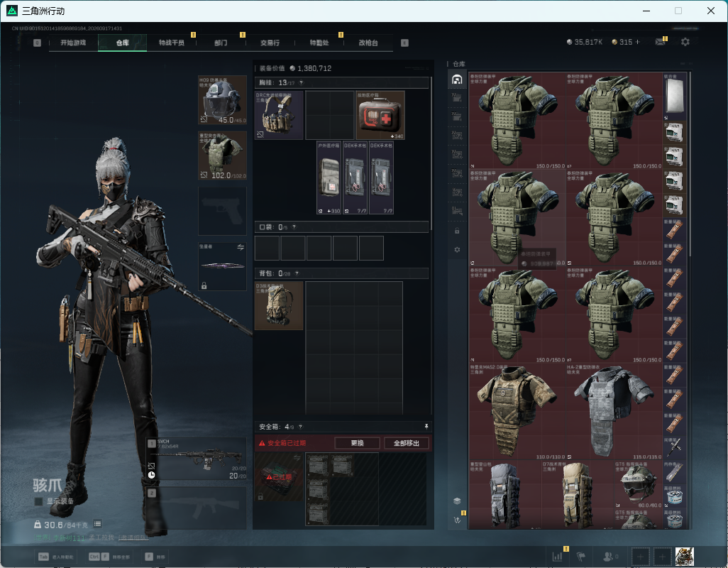Toggle the pin icon on 安全箱 header
Screen dimensions: 728x568
(x=426, y=426)
